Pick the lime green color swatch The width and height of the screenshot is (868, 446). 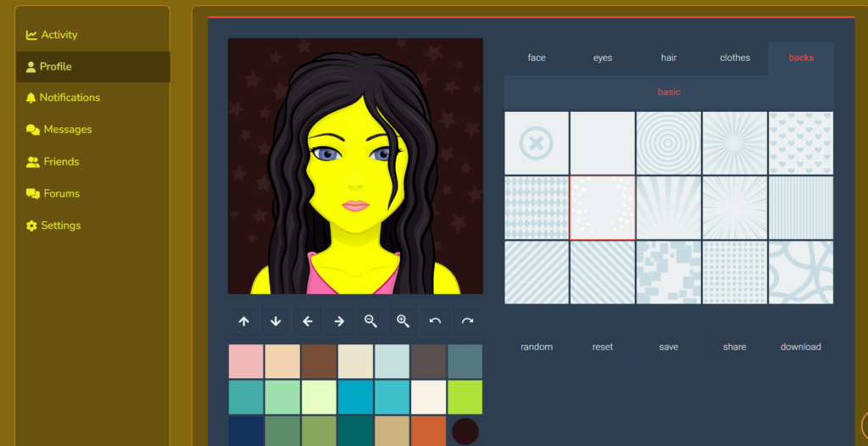465,397
